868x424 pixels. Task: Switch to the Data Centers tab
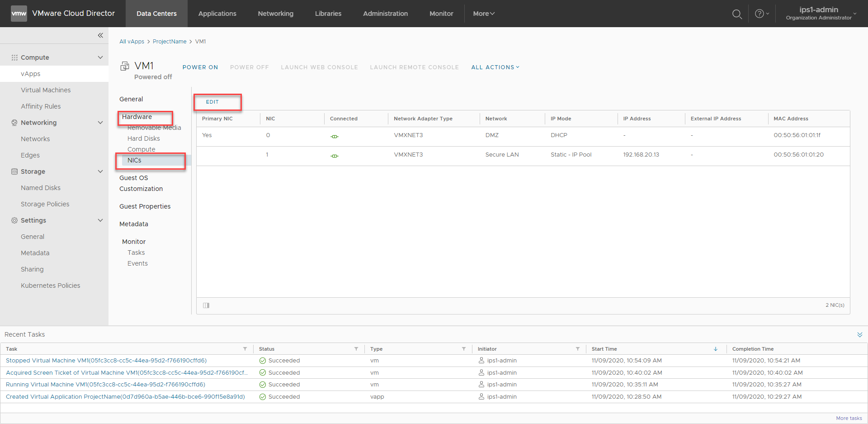(156, 14)
